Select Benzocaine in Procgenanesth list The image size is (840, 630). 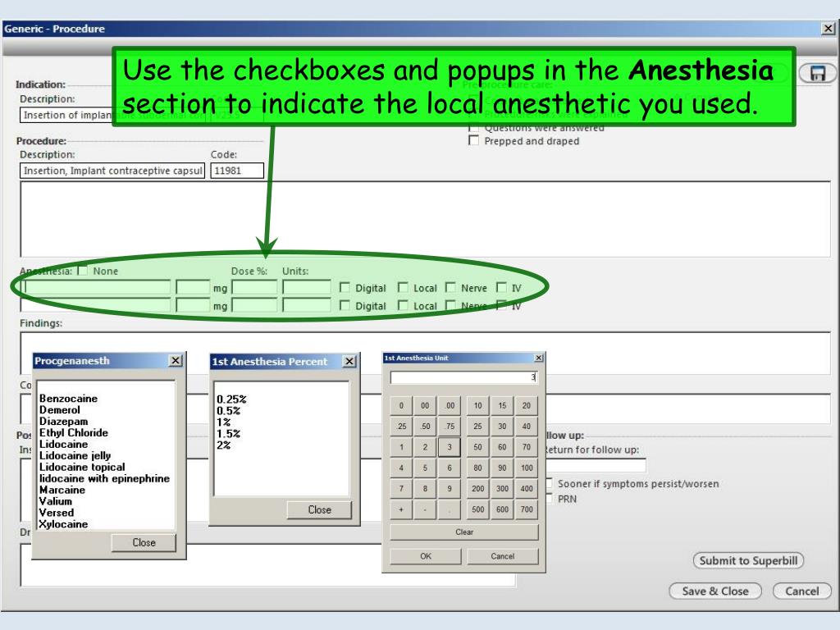coord(69,399)
